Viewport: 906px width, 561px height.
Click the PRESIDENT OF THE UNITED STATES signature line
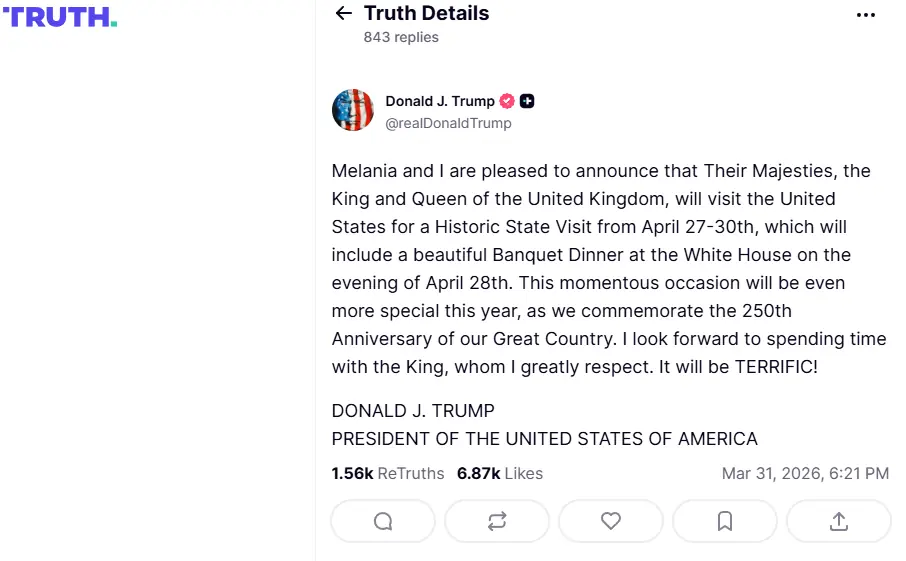[544, 439]
